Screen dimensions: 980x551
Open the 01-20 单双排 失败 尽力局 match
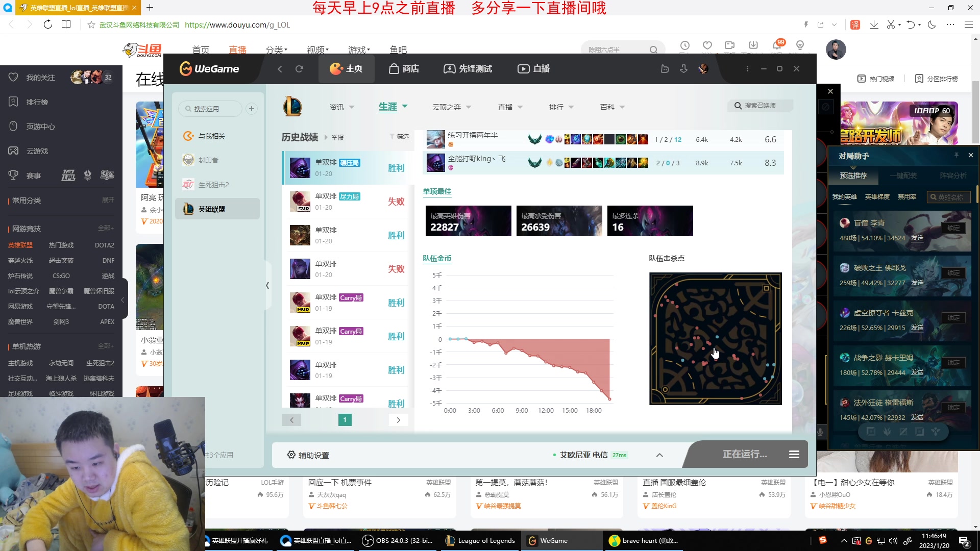tap(348, 202)
